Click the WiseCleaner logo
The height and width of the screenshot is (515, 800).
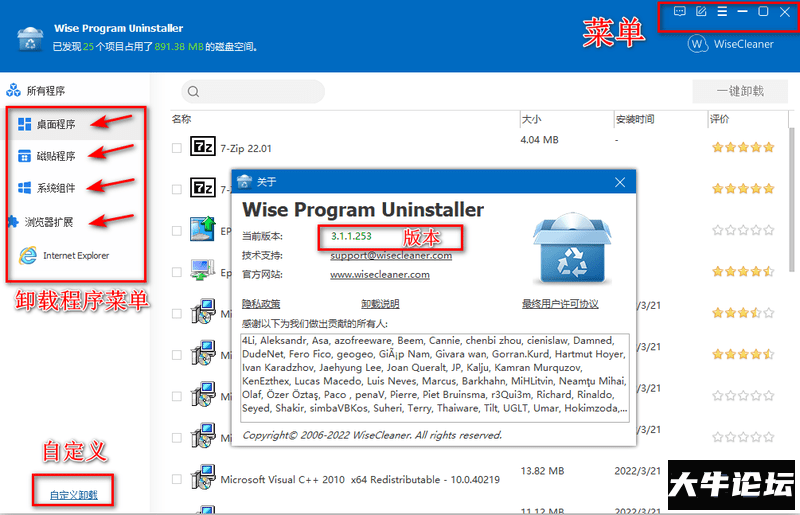[731, 44]
